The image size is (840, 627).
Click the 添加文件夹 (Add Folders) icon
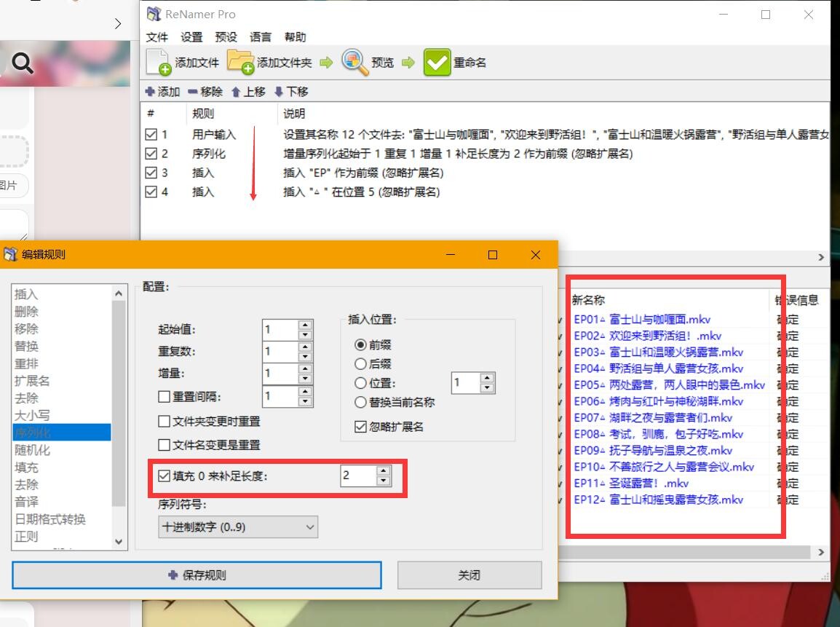(240, 63)
